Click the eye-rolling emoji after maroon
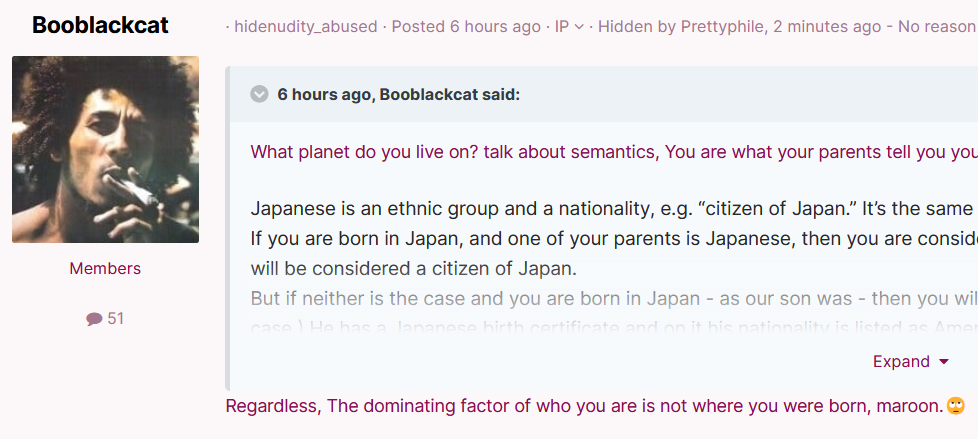Image resolution: width=978 pixels, height=439 pixels. pyautogui.click(x=956, y=407)
